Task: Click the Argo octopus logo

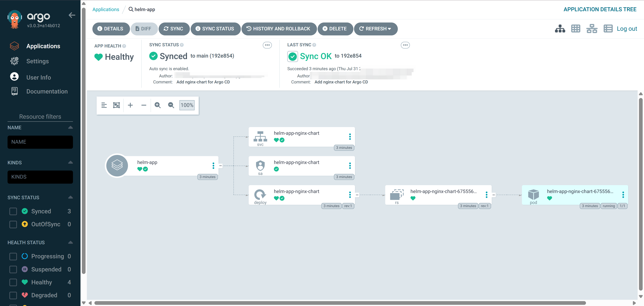Action: click(x=15, y=19)
